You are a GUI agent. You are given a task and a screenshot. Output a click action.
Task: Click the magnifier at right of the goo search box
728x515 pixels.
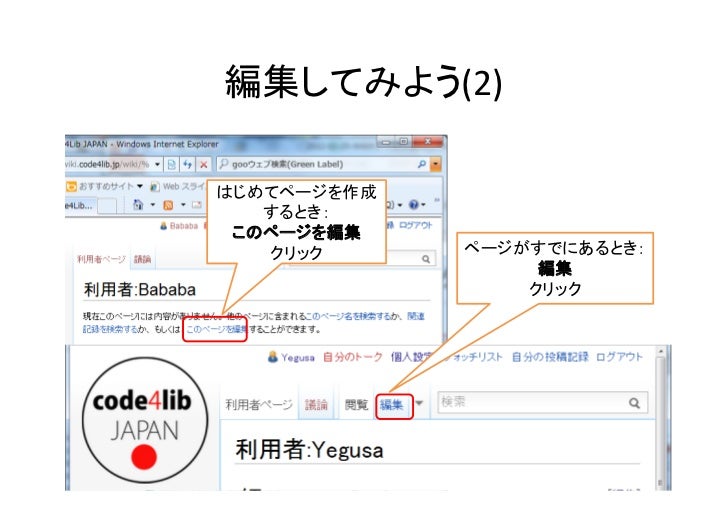(422, 164)
